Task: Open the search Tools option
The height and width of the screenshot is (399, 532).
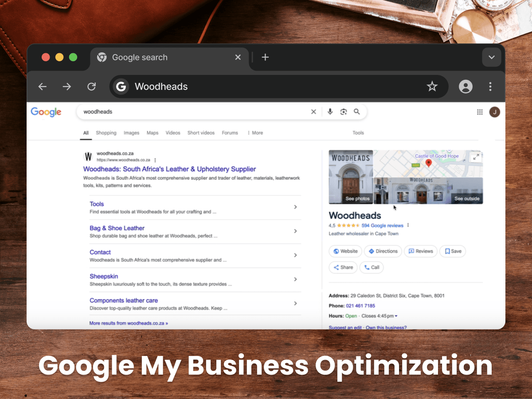Action: coord(358,133)
